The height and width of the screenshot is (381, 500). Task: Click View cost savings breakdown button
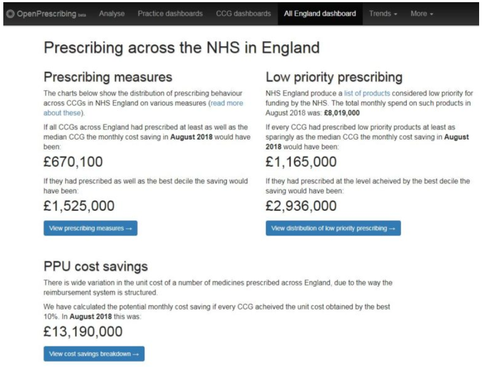(94, 354)
